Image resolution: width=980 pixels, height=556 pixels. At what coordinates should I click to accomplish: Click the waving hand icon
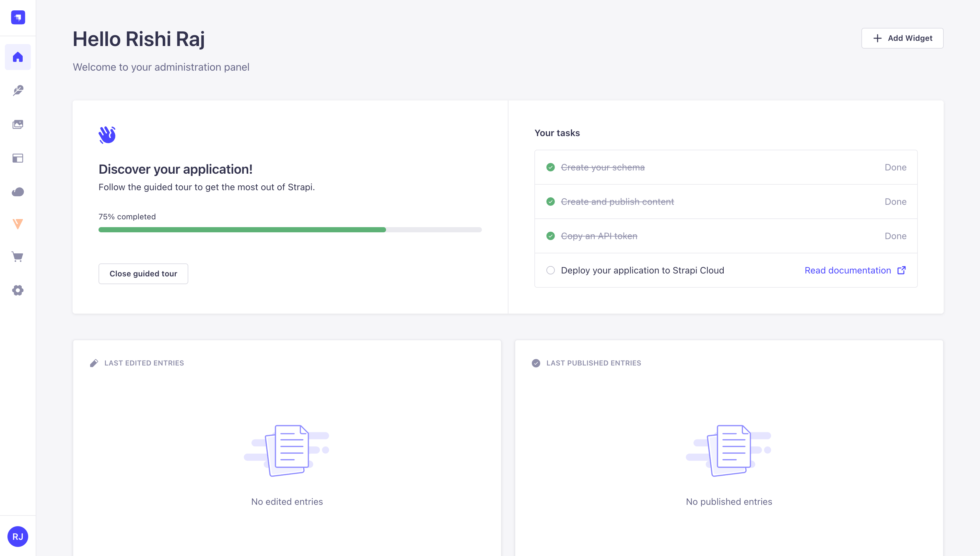(x=107, y=135)
